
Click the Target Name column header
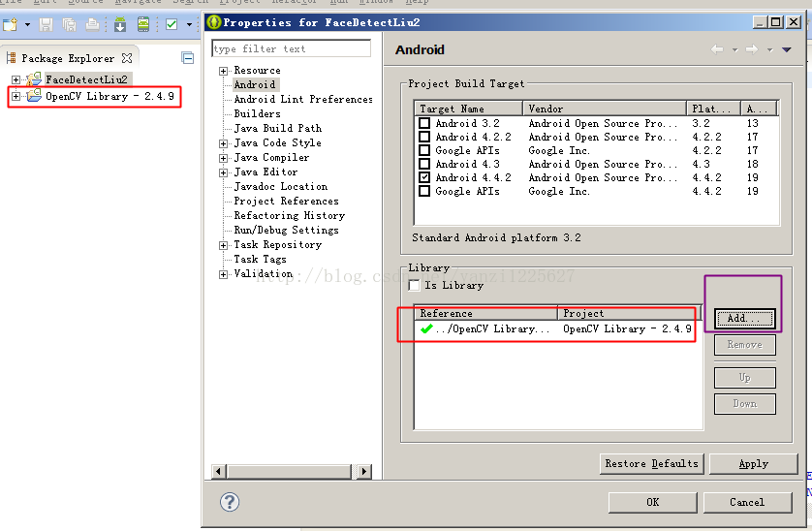point(469,109)
